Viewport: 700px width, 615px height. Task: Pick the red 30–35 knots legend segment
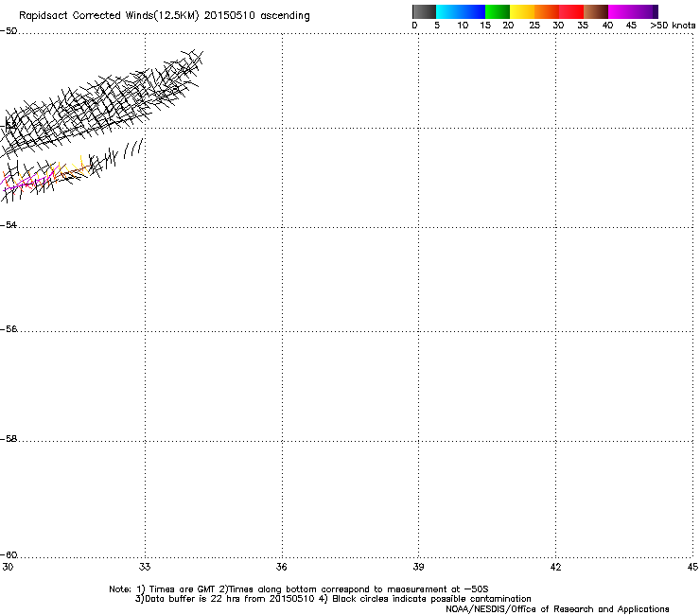tap(571, 11)
